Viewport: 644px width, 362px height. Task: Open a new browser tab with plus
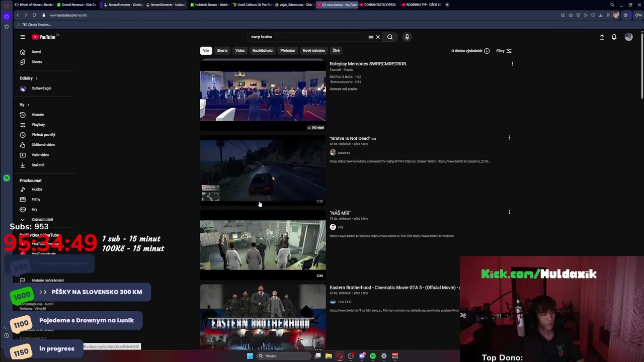[447, 5]
